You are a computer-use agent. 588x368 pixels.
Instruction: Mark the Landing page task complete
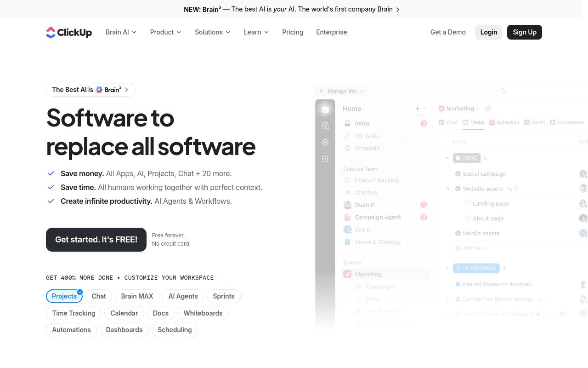(468, 203)
